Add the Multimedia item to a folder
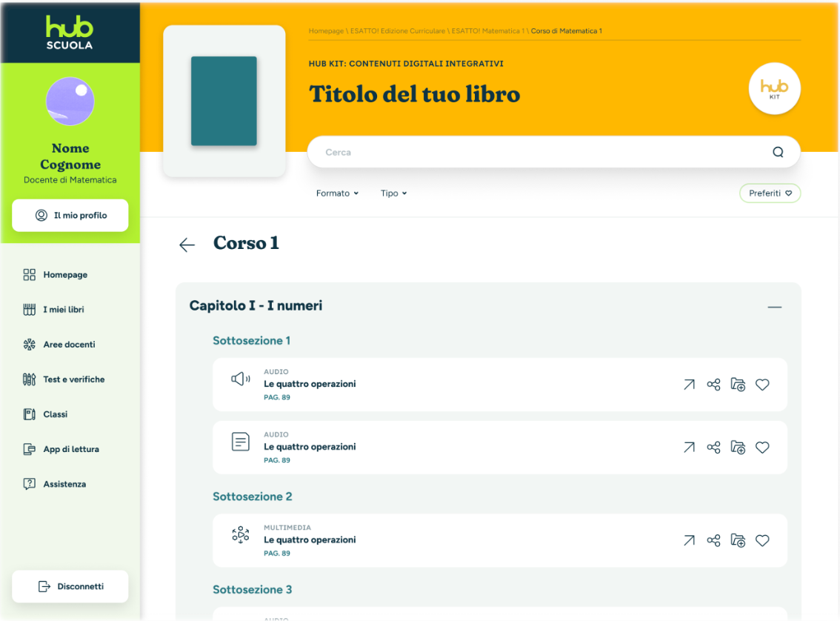 pos(739,541)
